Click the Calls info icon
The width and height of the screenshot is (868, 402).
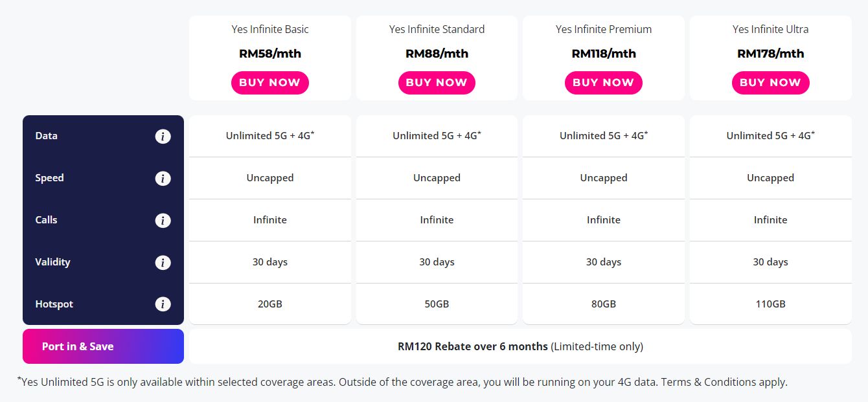pyautogui.click(x=163, y=220)
